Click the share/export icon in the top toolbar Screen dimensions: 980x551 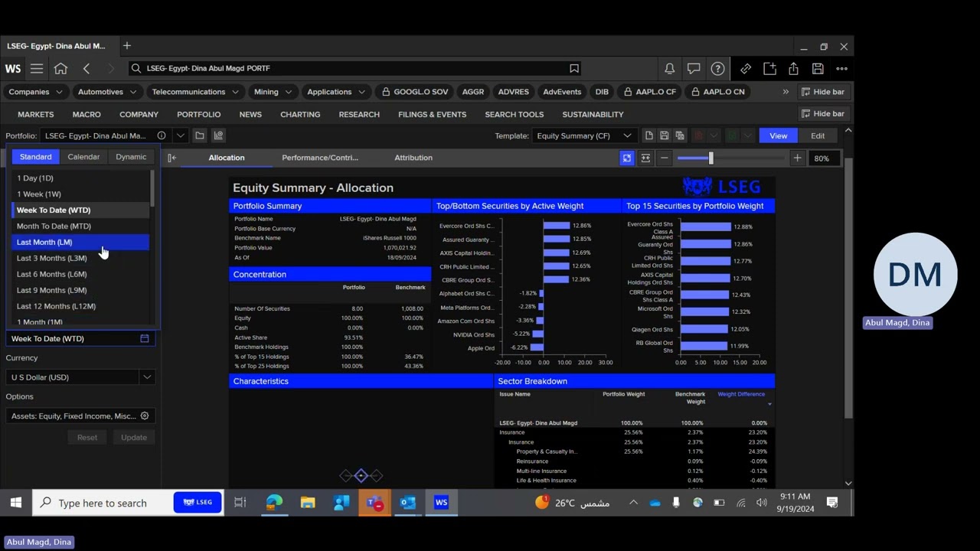794,69
